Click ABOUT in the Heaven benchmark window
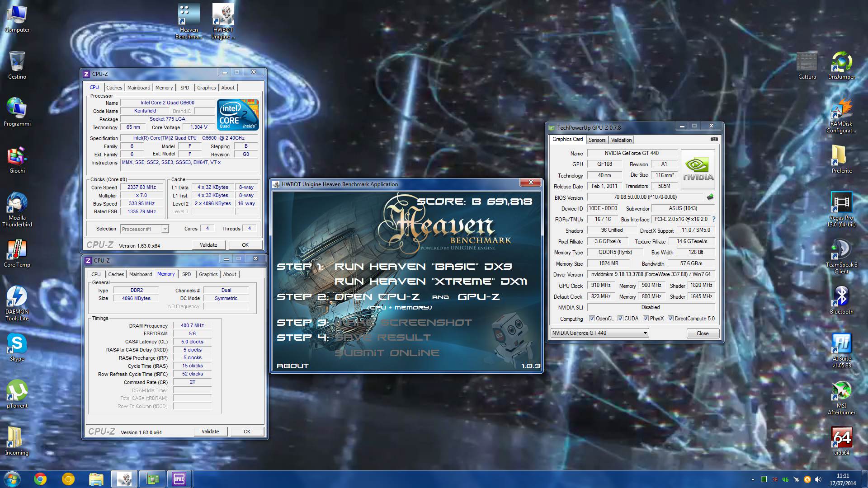Image resolution: width=868 pixels, height=488 pixels. [292, 366]
